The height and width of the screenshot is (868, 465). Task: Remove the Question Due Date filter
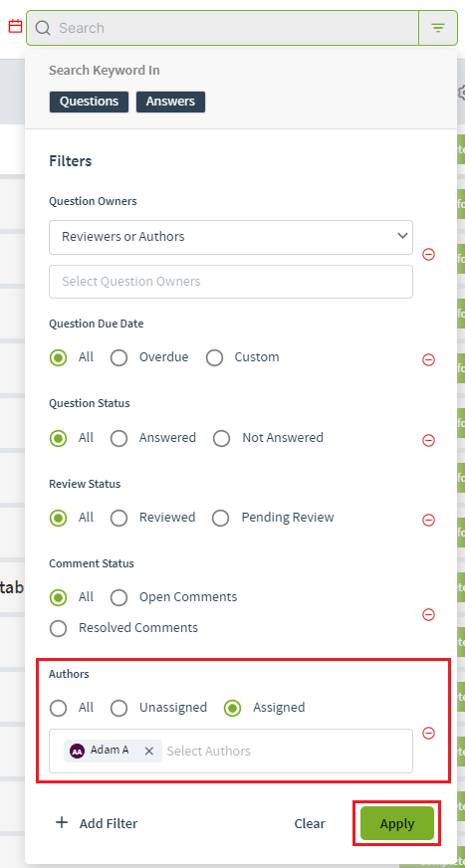pyautogui.click(x=428, y=359)
